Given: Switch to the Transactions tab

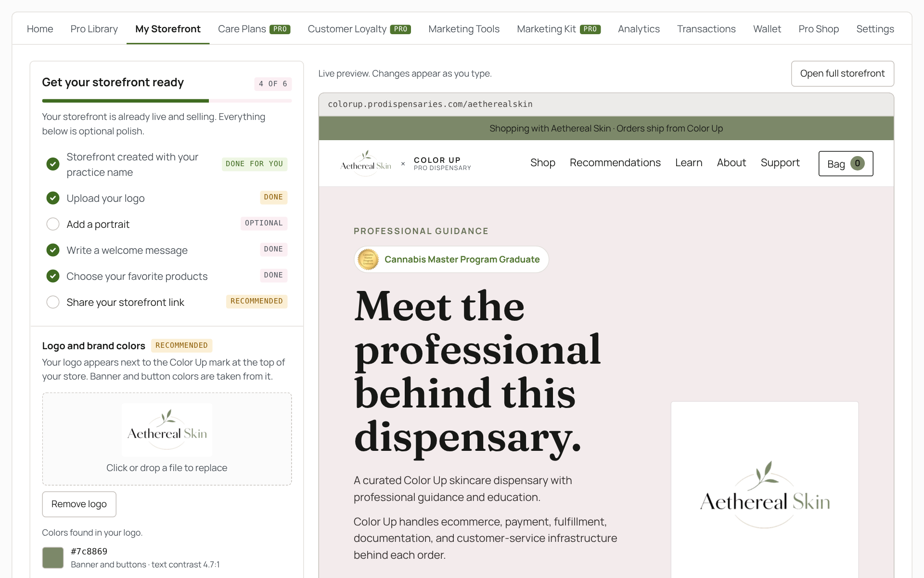Looking at the screenshot, I should click(706, 29).
